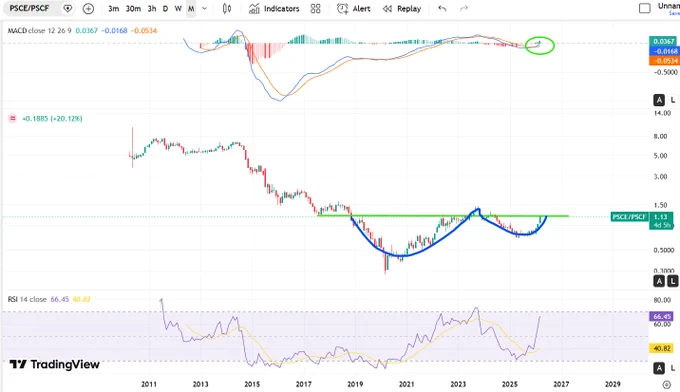680x392 pixels.
Task: Undo the last chart action
Action: (x=442, y=8)
